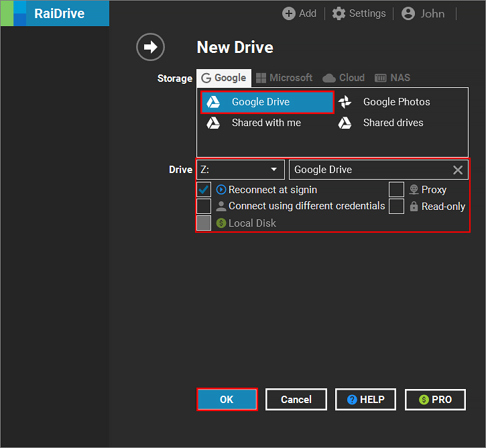This screenshot has height=448, width=486.
Task: Click the Shared with me drive icon
Action: (x=213, y=123)
